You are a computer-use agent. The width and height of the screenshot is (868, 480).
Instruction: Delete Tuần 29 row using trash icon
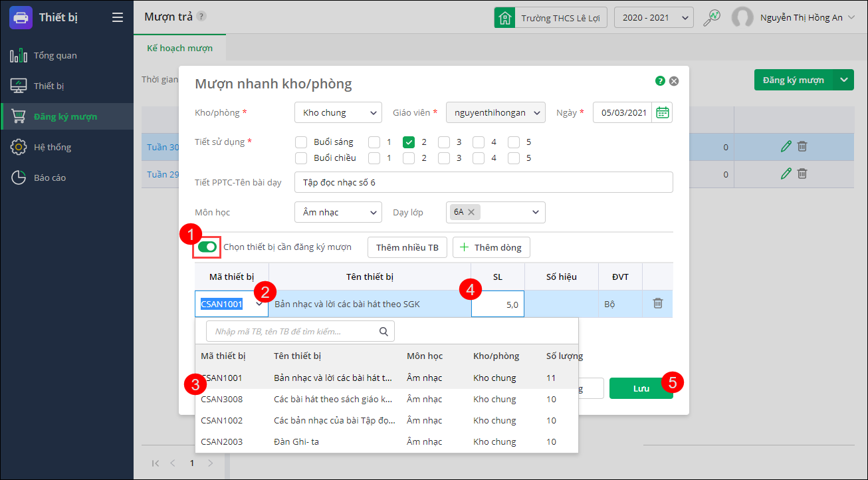(x=802, y=174)
